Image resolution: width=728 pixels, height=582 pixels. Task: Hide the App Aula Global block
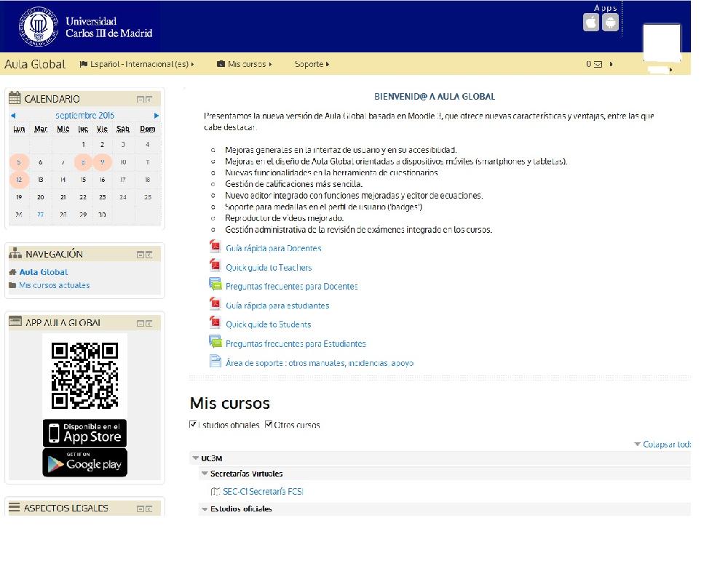[141, 323]
